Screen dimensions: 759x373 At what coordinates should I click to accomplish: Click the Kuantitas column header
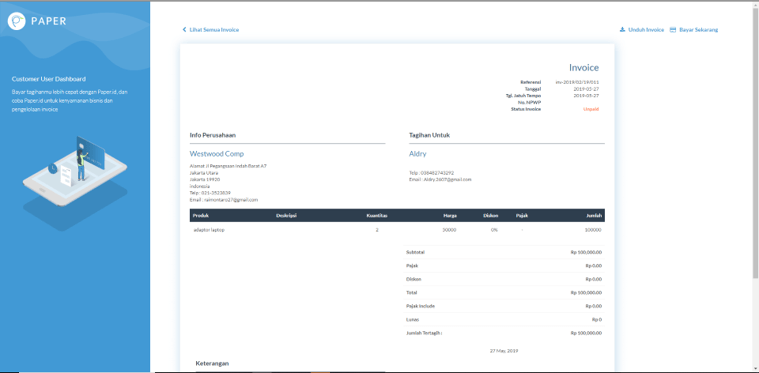click(x=377, y=216)
